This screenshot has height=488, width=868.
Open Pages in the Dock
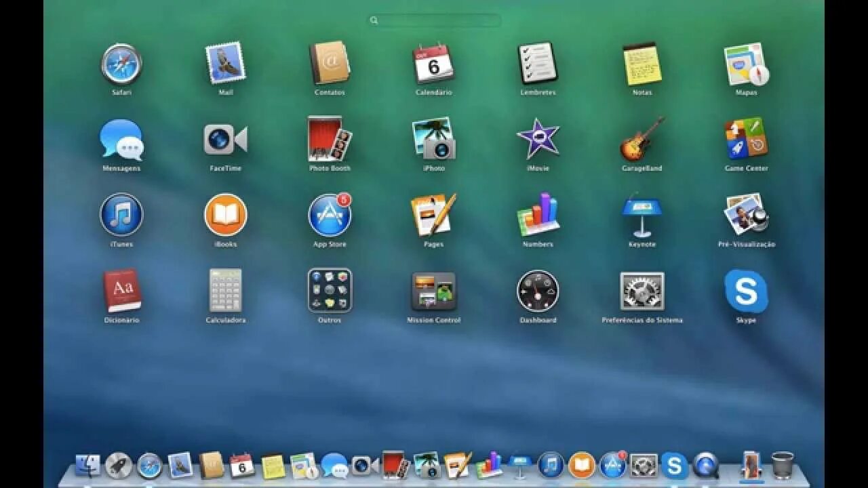pyautogui.click(x=458, y=466)
